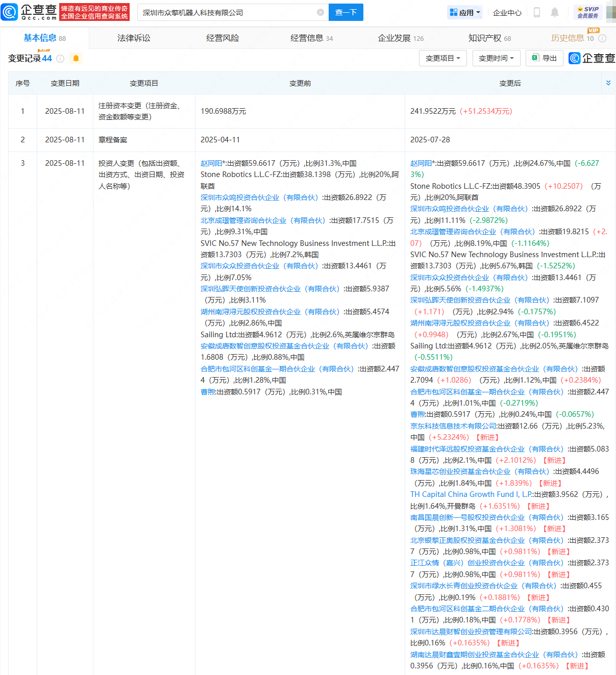This screenshot has width=616, height=675.
Task: Open 京东科技信息技术有限公司 link
Action: (x=453, y=426)
